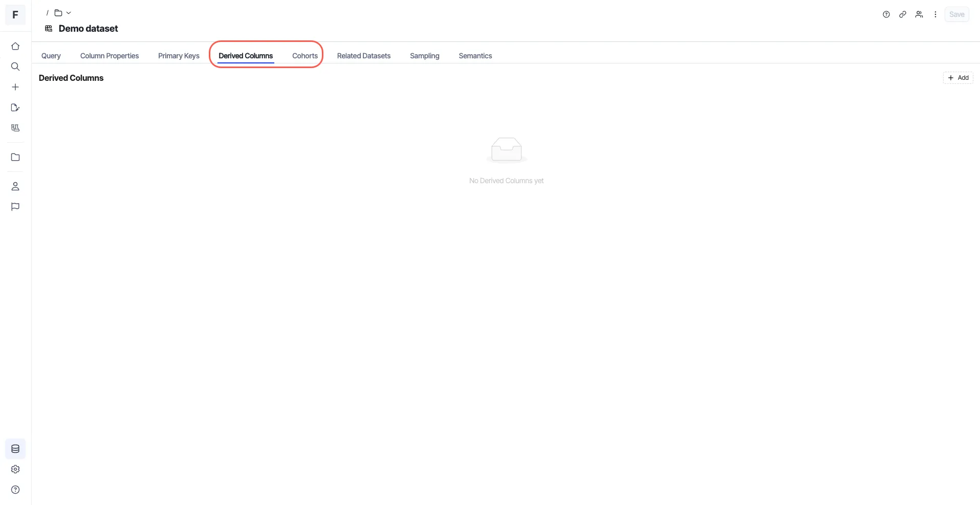Click the Demo dataset title
Viewport: 980px width, 505px height.
(x=89, y=29)
